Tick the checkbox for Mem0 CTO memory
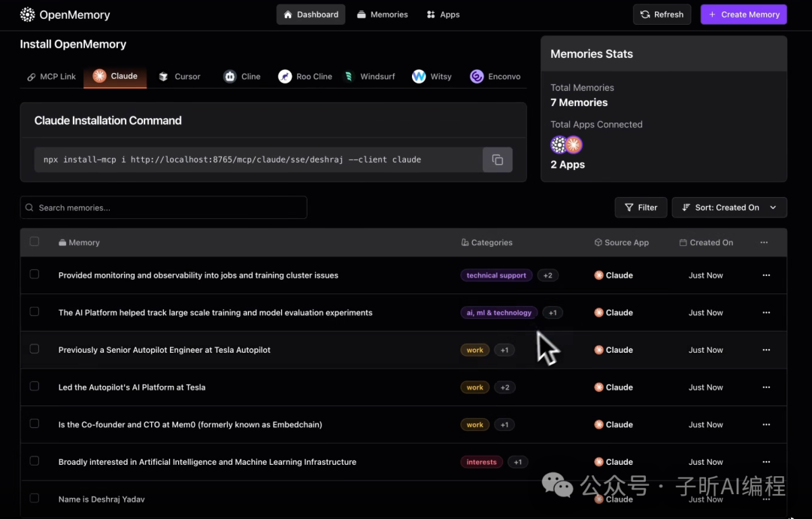This screenshot has height=519, width=812. click(x=35, y=423)
